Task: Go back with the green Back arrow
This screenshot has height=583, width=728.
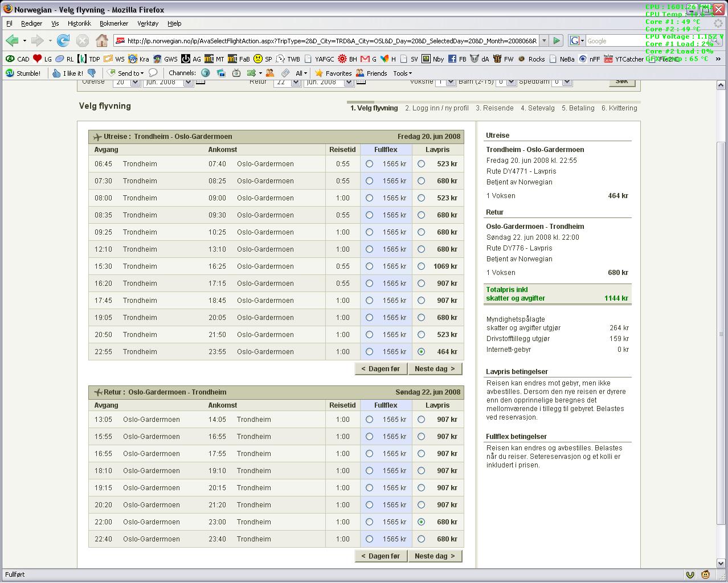Action: (x=12, y=40)
